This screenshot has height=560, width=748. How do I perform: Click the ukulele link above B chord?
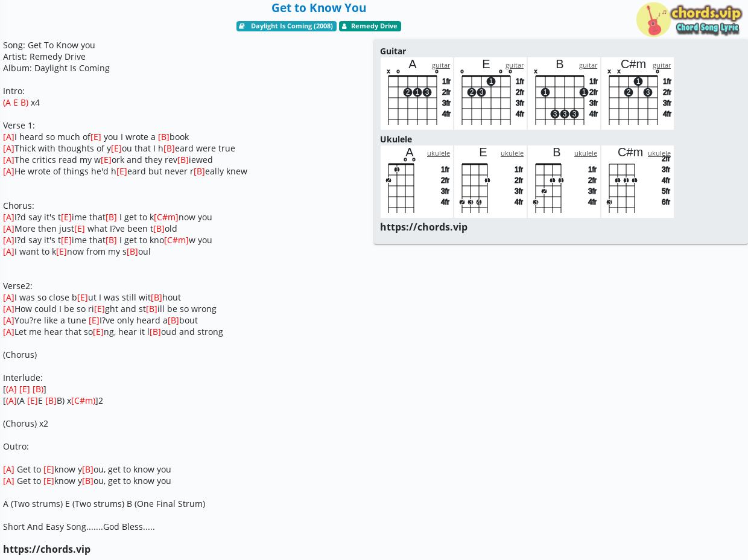[586, 153]
